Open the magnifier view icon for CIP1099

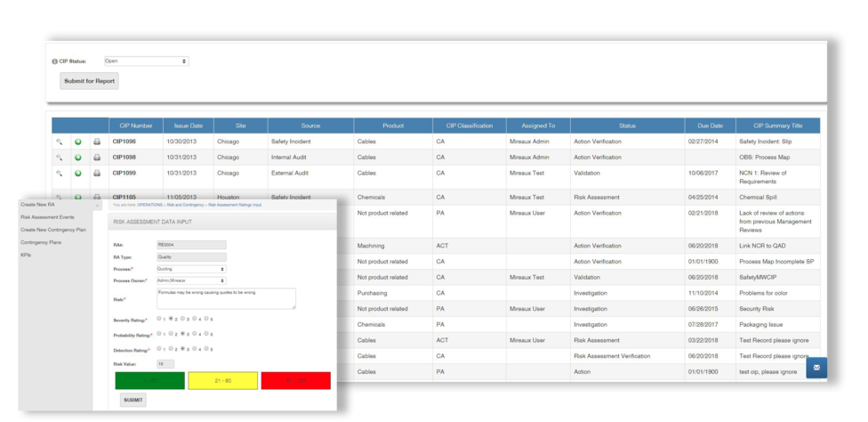tap(60, 174)
